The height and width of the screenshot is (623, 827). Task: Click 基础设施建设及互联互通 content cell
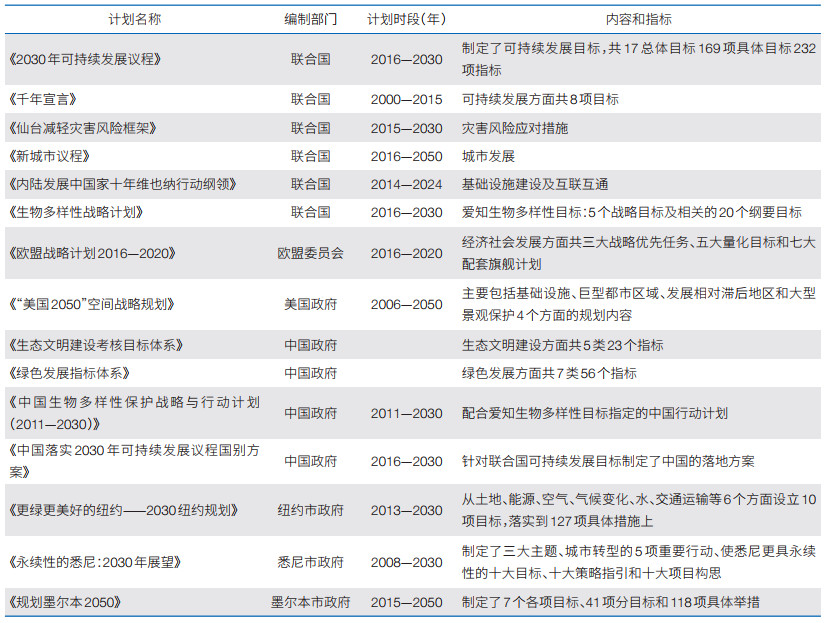[535, 184]
